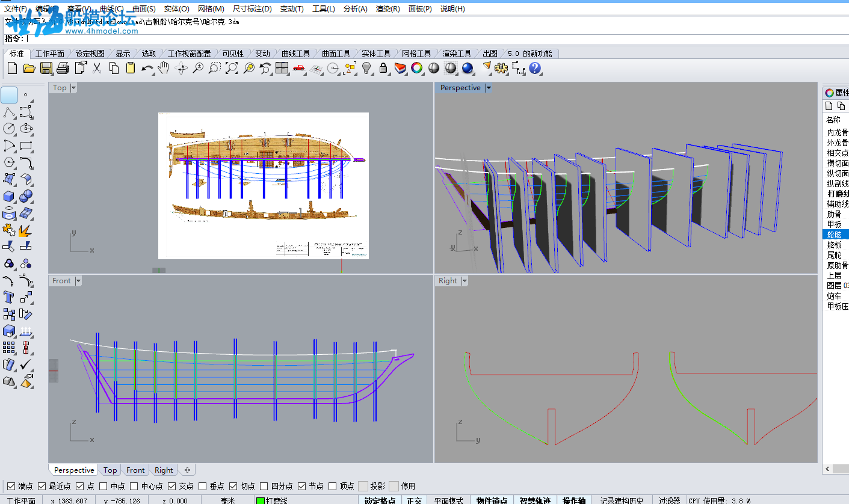Enable the 垂点 osnap checkbox
The image size is (849, 504).
click(x=203, y=486)
